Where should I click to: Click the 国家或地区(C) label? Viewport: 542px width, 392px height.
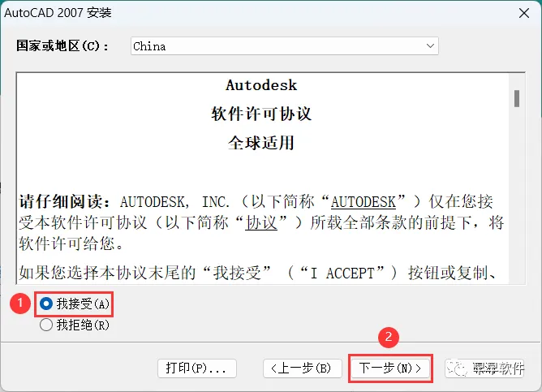[62, 46]
